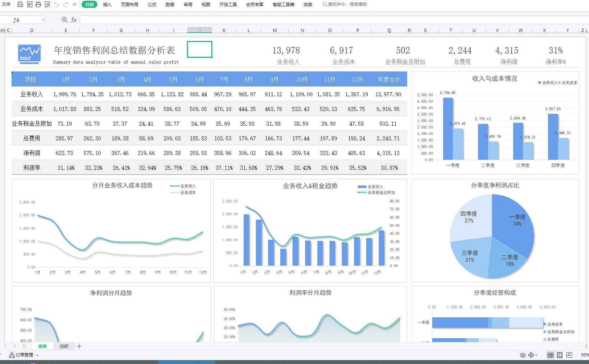589x364 pixels.
Task: Undo the last action
Action: [56, 4]
